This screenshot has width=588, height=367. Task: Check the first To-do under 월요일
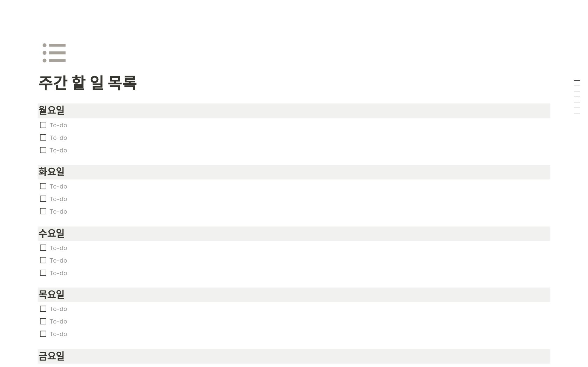click(43, 125)
